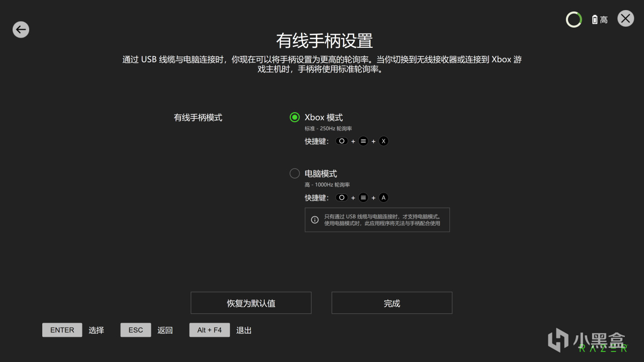Select the Xbox 模式 radio button
This screenshot has width=644, height=362.
[x=295, y=117]
